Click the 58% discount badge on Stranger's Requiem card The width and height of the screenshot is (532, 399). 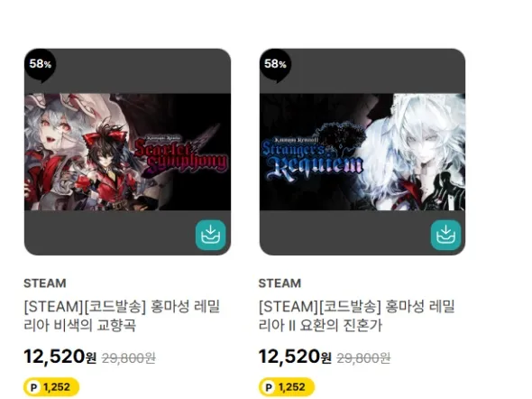click(x=275, y=65)
